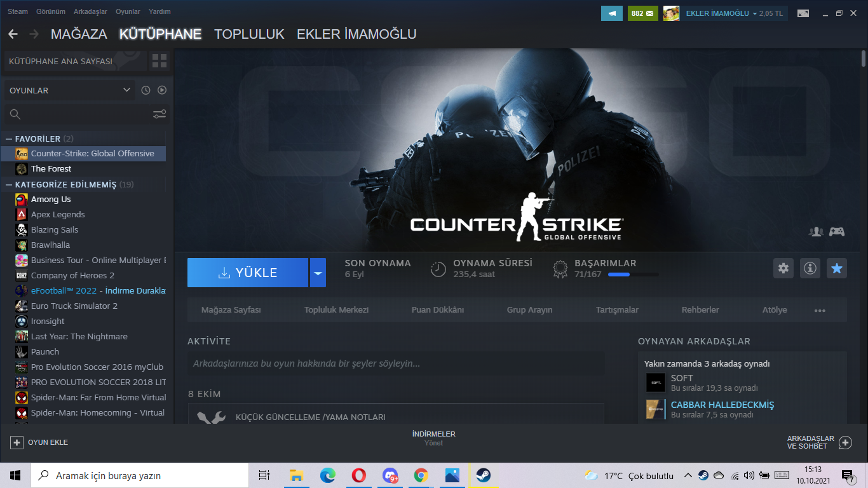Click the profile avatar picture
The height and width of the screenshot is (488, 868).
point(672,13)
